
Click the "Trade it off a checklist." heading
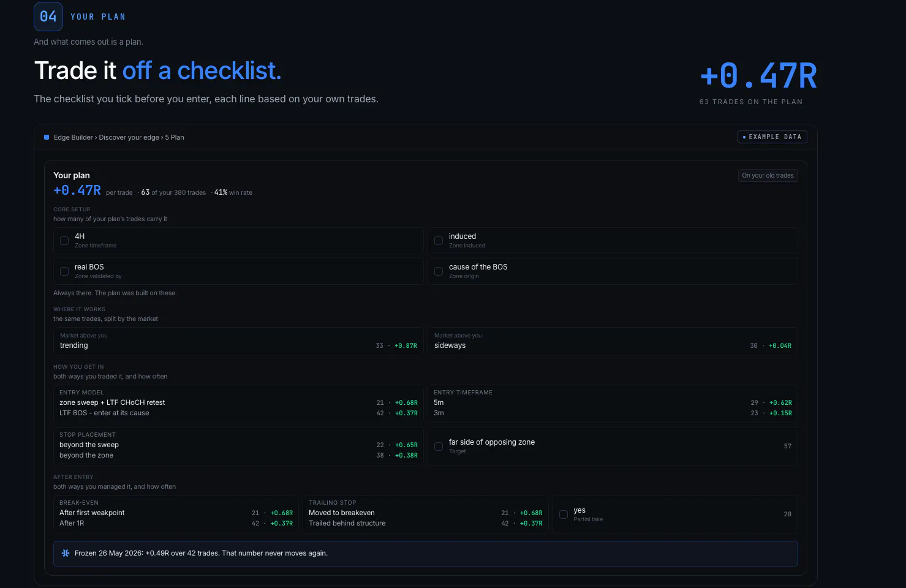pyautogui.click(x=158, y=71)
